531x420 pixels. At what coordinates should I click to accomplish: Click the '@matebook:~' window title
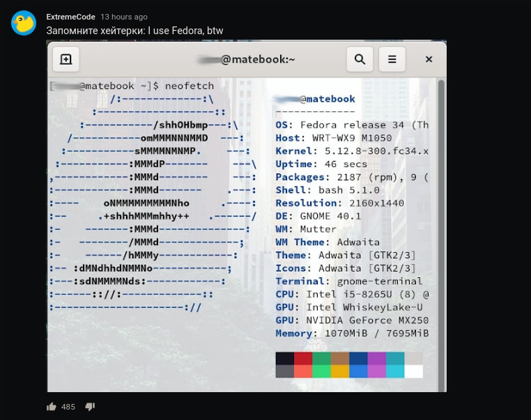pyautogui.click(x=258, y=59)
